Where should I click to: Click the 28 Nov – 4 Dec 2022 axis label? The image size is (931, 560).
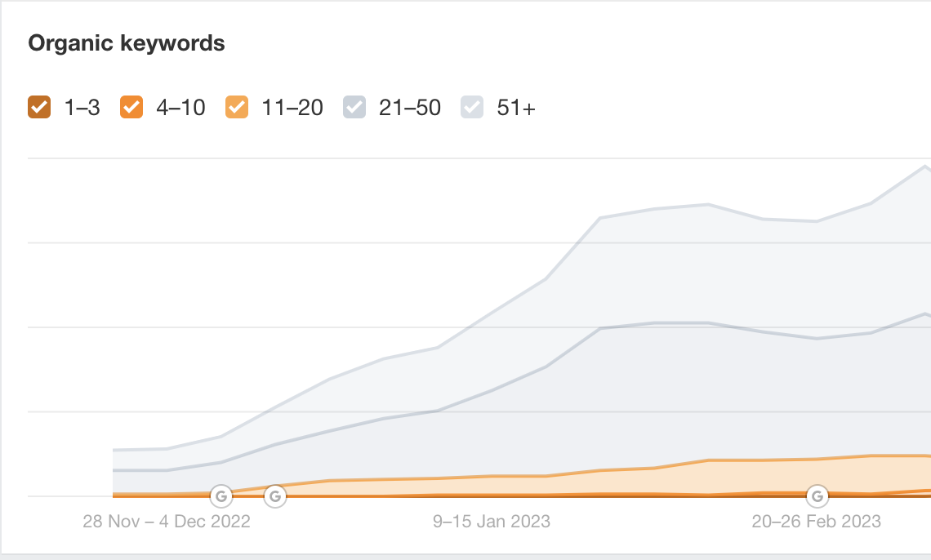pyautogui.click(x=167, y=521)
